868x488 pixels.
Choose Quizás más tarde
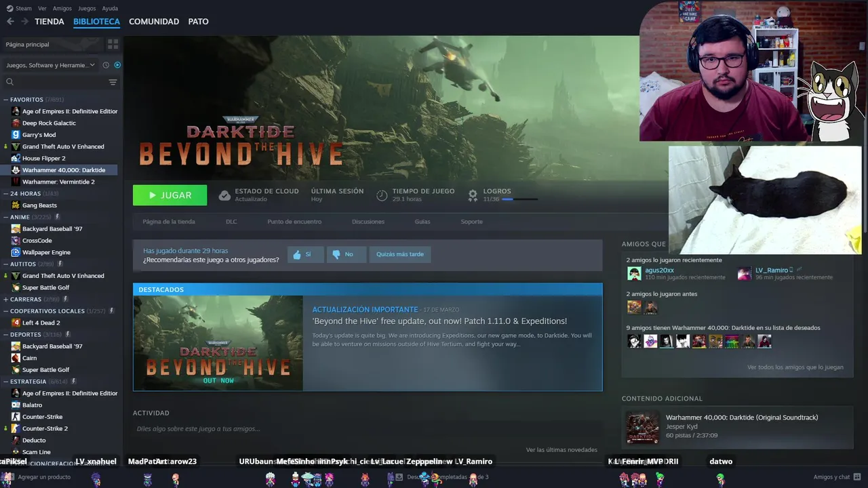coord(400,254)
